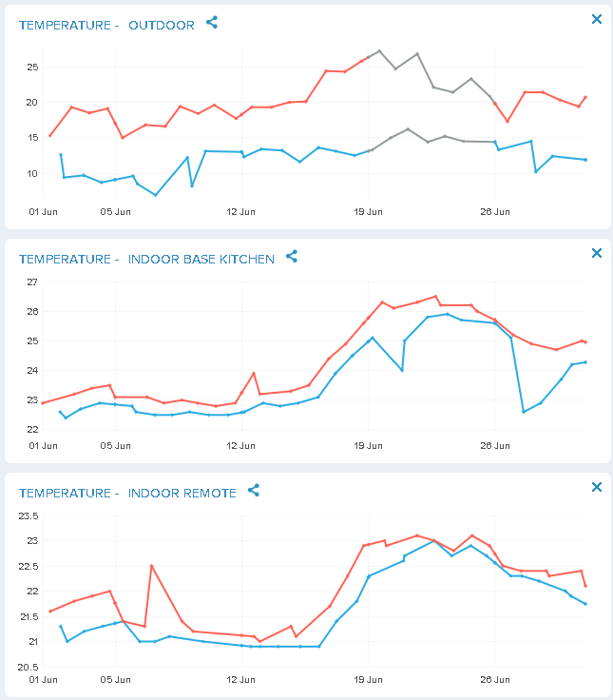
Task: Click the 28 y-axis label on Kitchen chart
Action: coord(31,311)
